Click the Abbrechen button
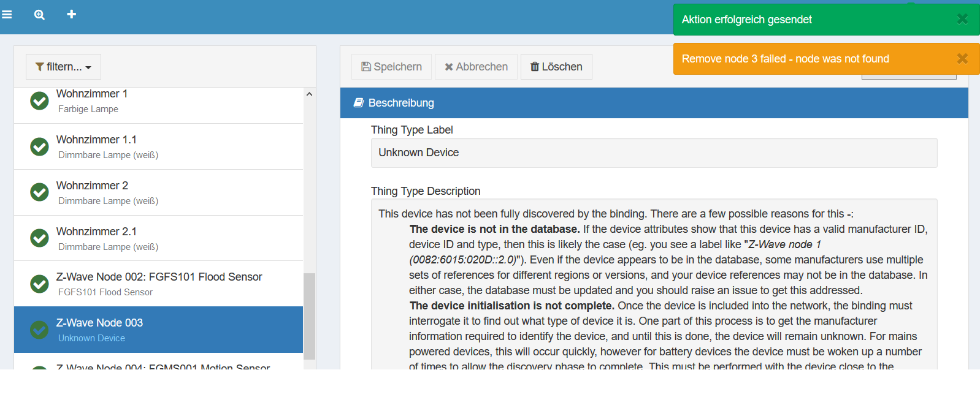980x397 pixels. click(476, 67)
